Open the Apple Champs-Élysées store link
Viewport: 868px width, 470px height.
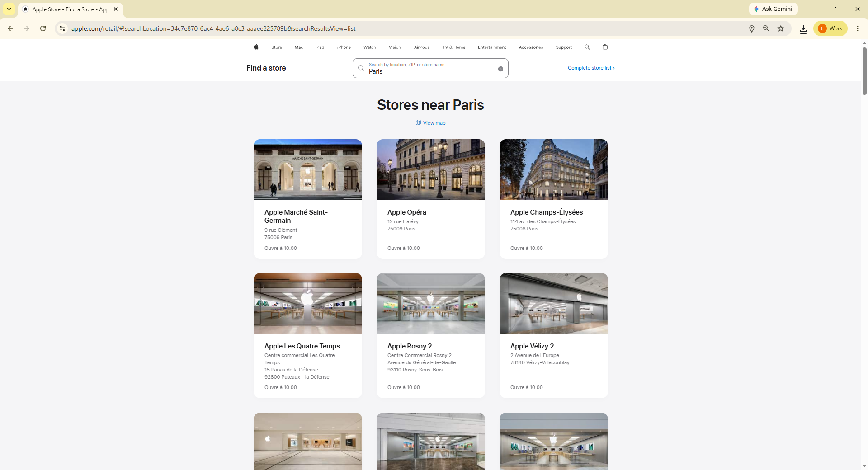point(546,212)
